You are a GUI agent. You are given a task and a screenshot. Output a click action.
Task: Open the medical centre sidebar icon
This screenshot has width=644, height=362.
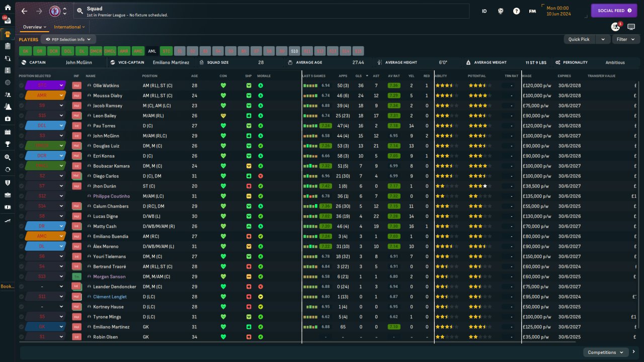[8, 119]
